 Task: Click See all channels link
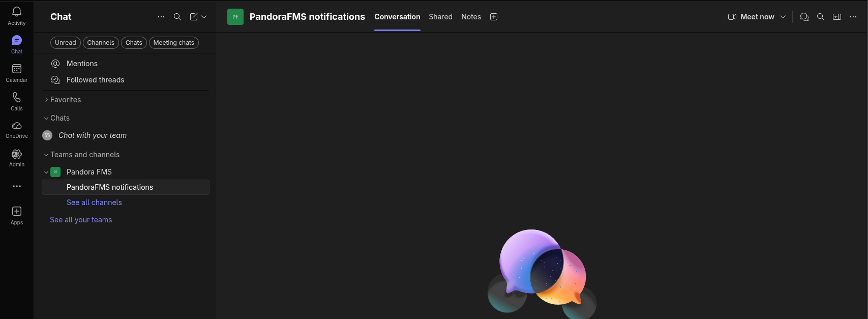(x=94, y=202)
